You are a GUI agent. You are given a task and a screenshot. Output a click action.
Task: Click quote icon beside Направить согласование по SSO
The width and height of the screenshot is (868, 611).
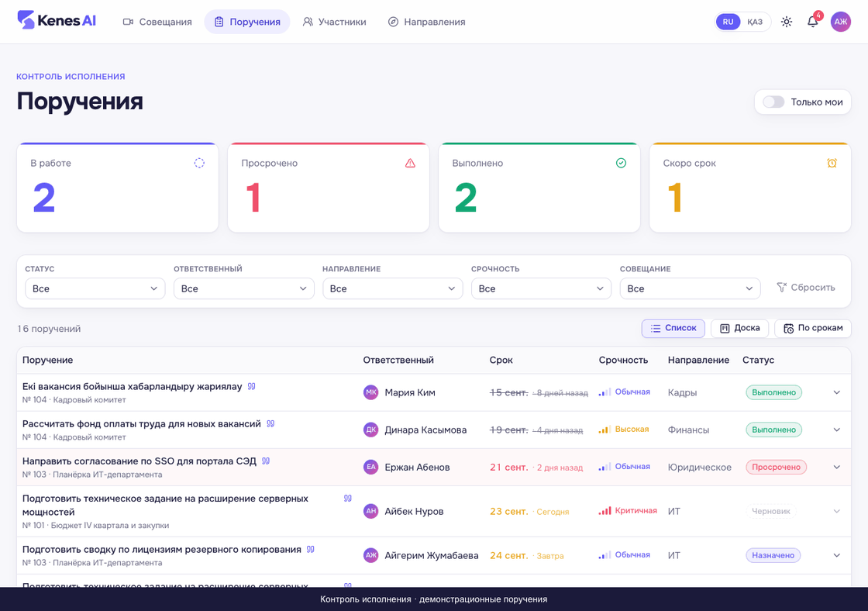coord(266,461)
